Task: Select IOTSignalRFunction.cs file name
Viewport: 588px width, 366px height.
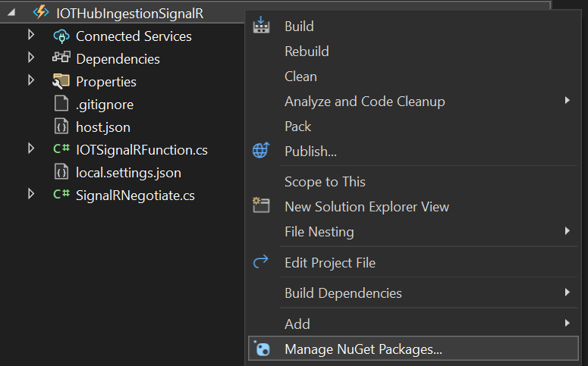Action: [142, 150]
